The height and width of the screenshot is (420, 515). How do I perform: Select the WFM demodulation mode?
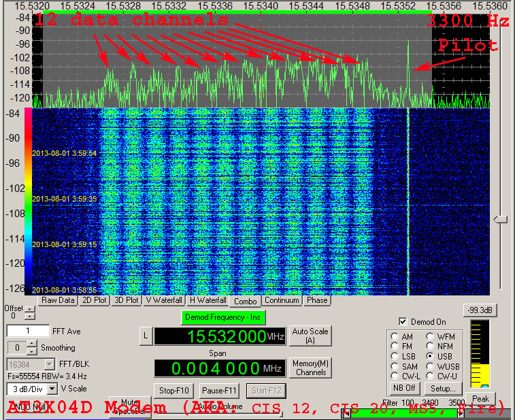430,336
